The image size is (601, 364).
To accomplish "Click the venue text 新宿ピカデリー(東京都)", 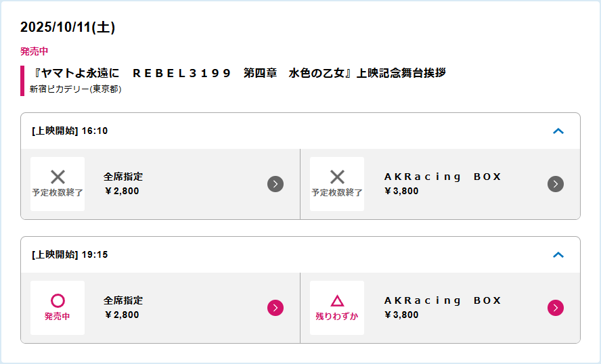I will [75, 89].
